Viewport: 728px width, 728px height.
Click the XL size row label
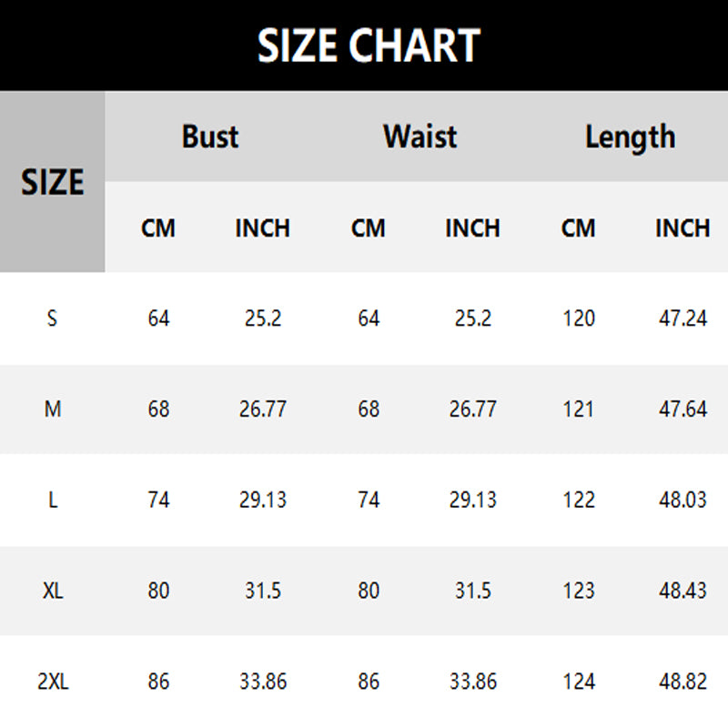click(53, 591)
